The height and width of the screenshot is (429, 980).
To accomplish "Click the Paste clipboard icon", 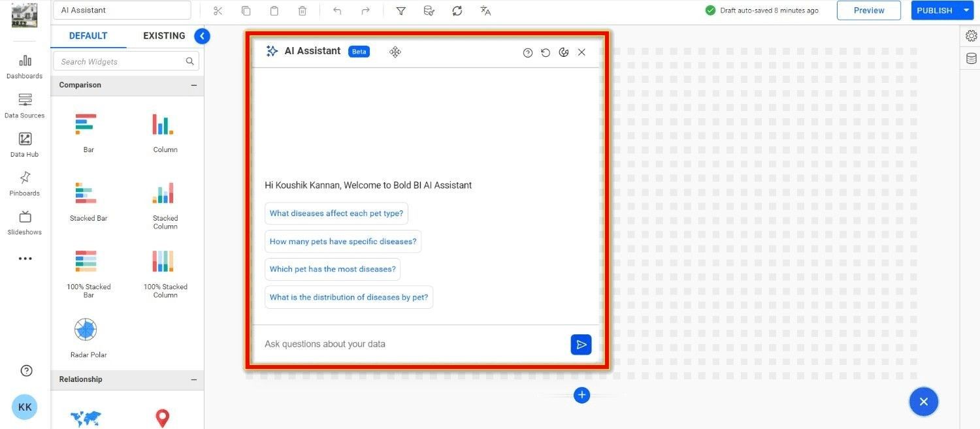I will 274,10.
